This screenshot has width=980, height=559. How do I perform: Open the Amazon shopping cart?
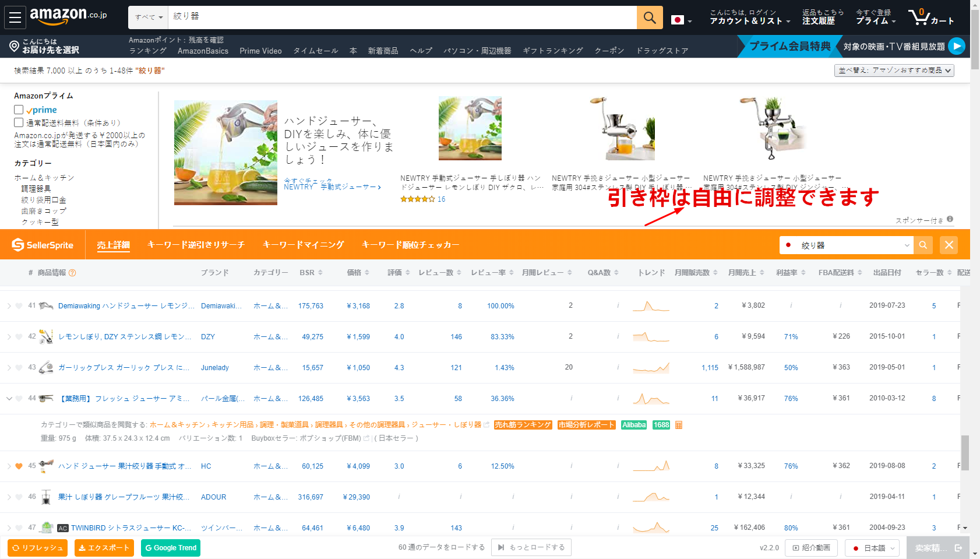930,17
